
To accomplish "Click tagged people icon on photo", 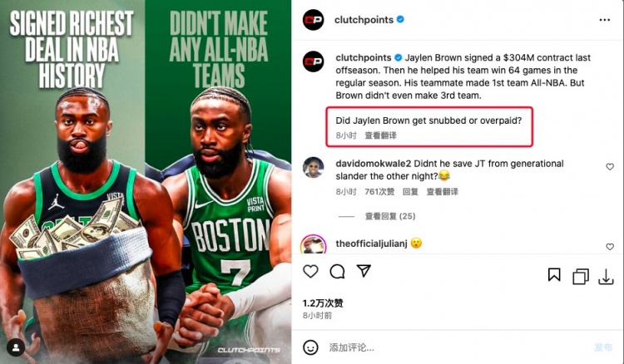I will (16, 347).
